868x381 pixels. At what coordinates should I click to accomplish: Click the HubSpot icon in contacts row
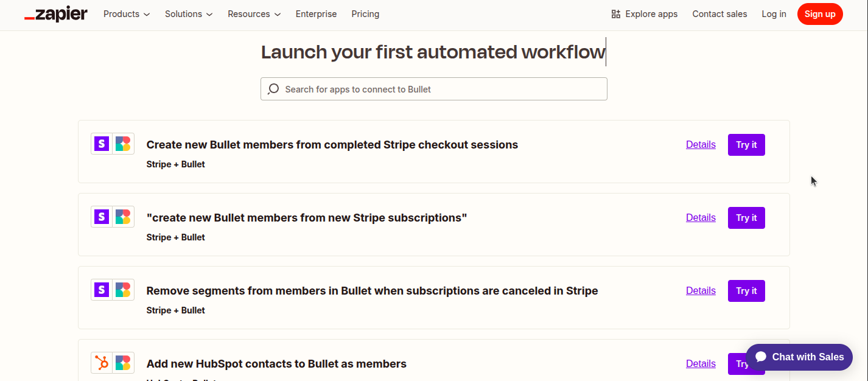[102, 363]
